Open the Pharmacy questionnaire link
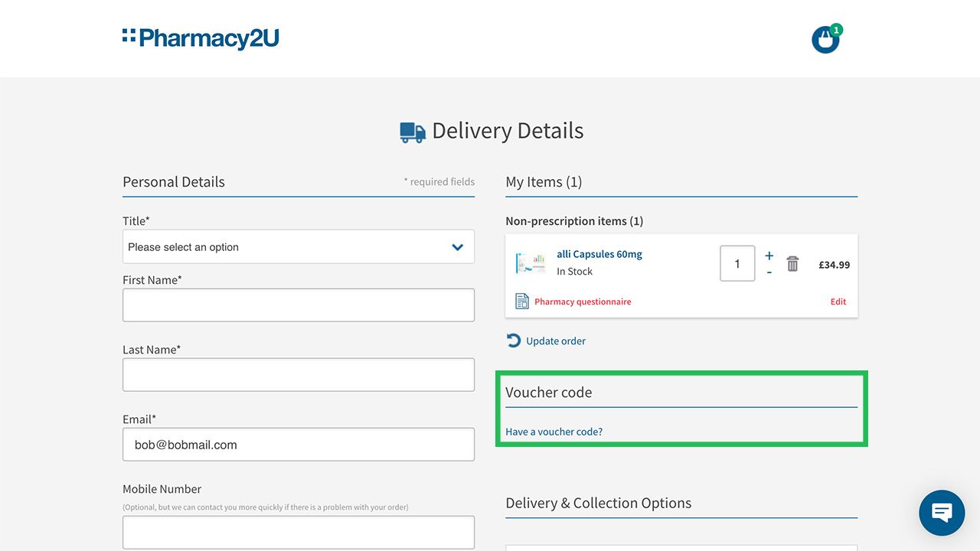The width and height of the screenshot is (980, 551). pos(583,302)
